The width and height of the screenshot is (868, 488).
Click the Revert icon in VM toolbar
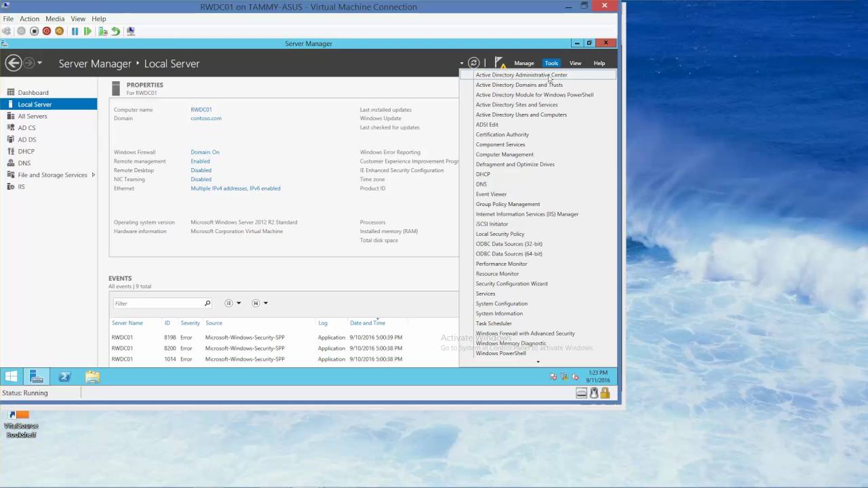(115, 31)
